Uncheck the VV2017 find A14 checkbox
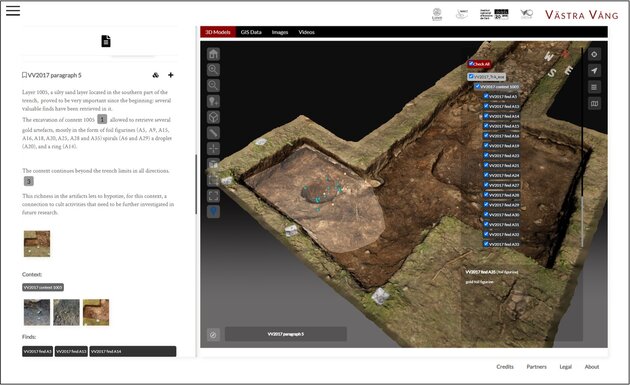630x385 pixels. (x=486, y=116)
